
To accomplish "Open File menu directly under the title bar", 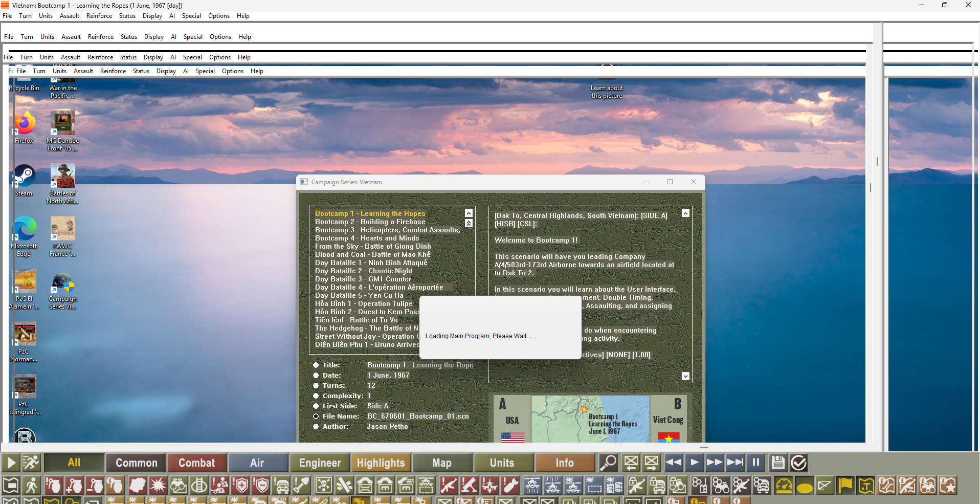I will click(x=7, y=16).
